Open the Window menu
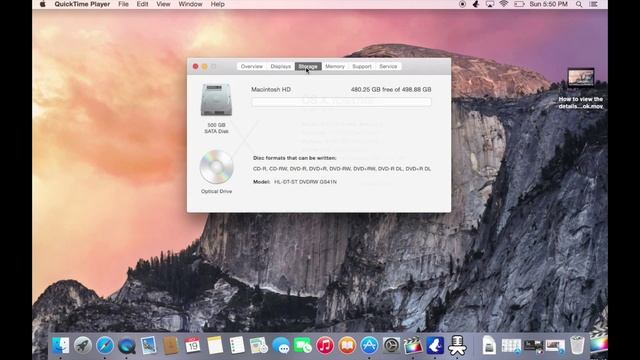This screenshot has width=640, height=360. [190, 4]
